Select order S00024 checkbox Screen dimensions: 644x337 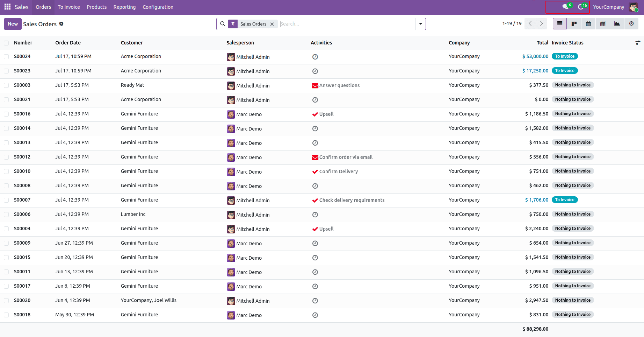coord(6,56)
